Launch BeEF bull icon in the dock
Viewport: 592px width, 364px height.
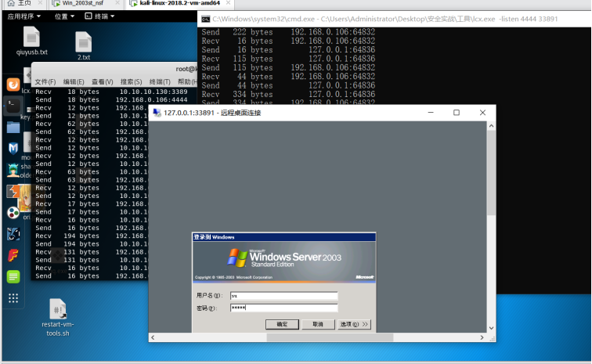click(x=13, y=234)
